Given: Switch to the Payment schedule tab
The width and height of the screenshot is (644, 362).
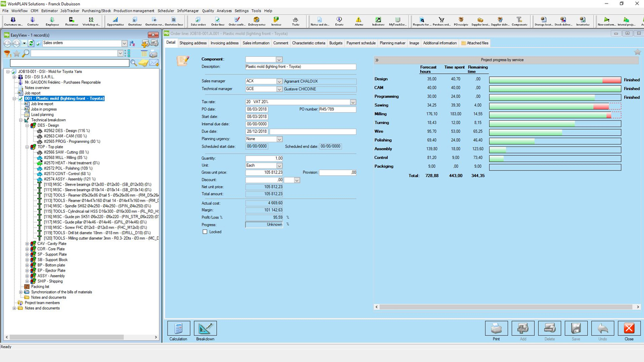Looking at the screenshot, I should pos(361,43).
